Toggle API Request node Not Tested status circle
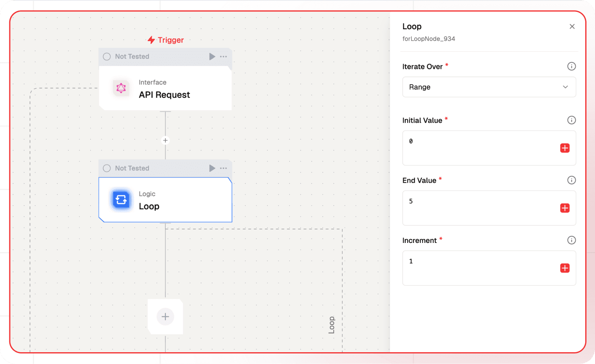Image resolution: width=595 pixels, height=364 pixels. click(x=107, y=56)
